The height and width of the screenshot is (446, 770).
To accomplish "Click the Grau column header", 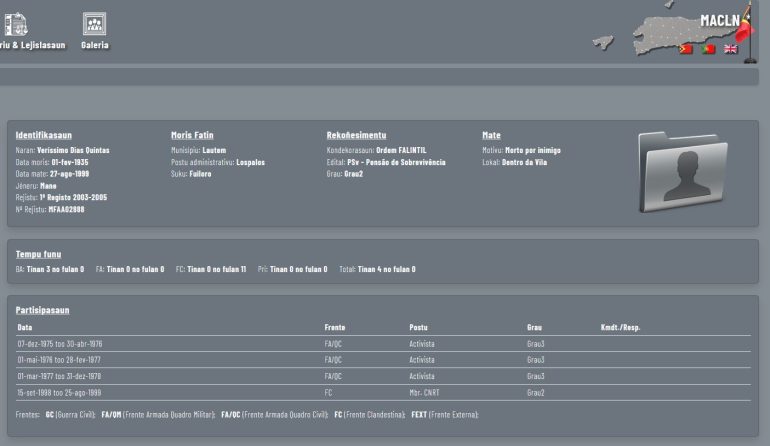I will (534, 327).
